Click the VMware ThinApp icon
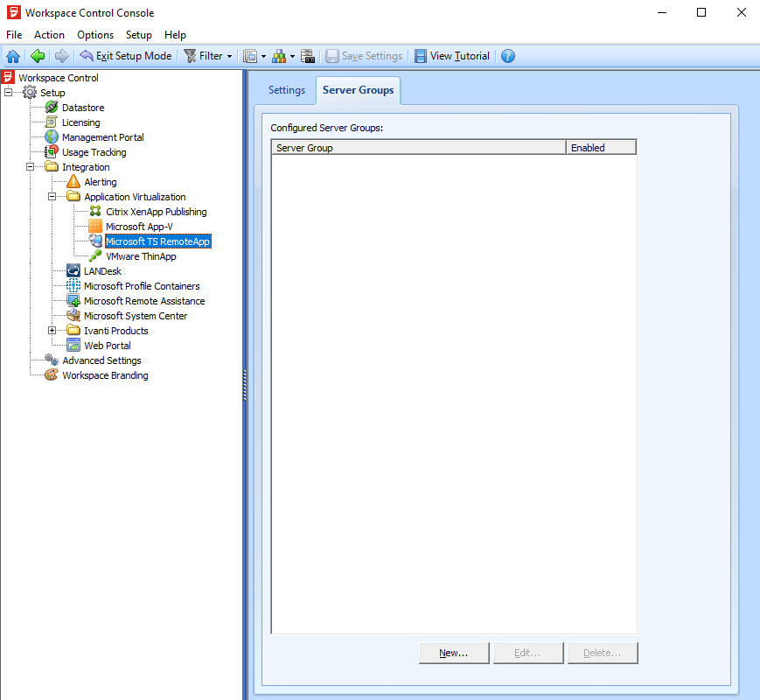 click(95, 255)
